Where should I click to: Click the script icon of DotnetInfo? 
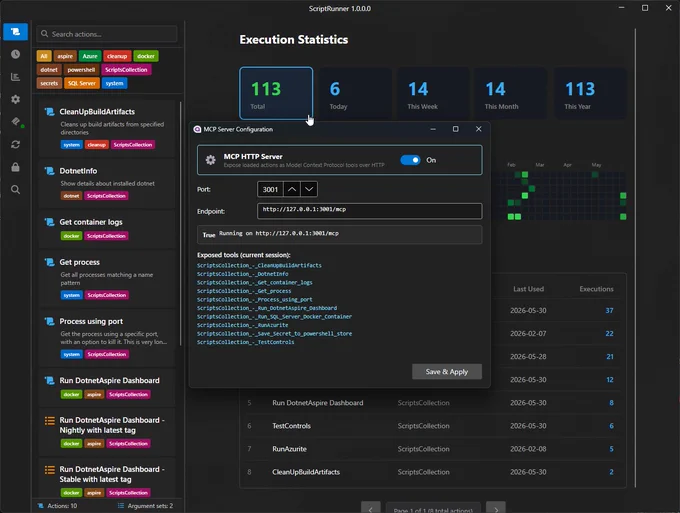(x=49, y=171)
